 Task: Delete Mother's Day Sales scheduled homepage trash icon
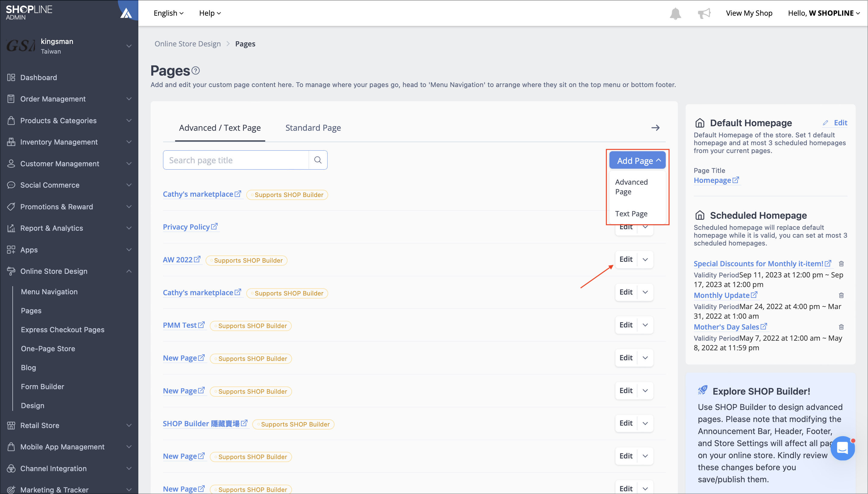coord(841,327)
